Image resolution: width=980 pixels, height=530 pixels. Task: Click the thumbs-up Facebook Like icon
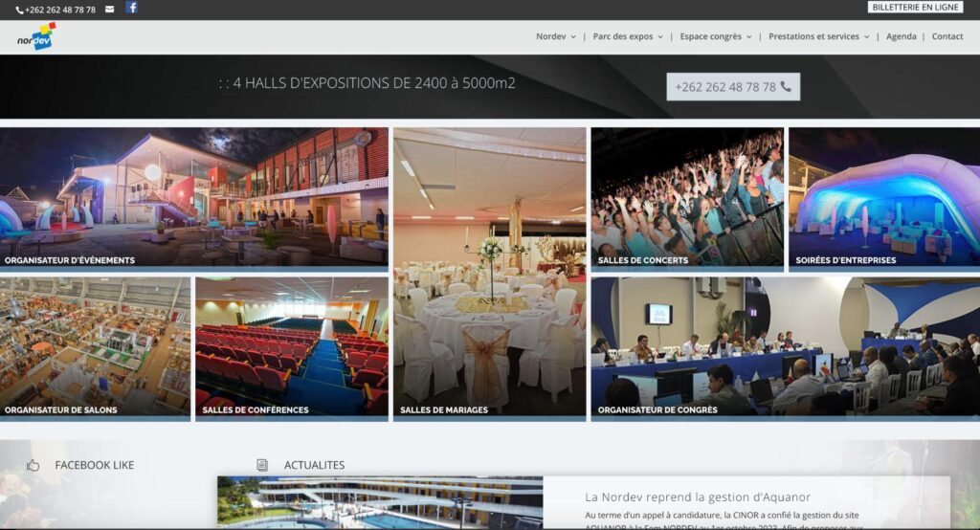pyautogui.click(x=33, y=465)
